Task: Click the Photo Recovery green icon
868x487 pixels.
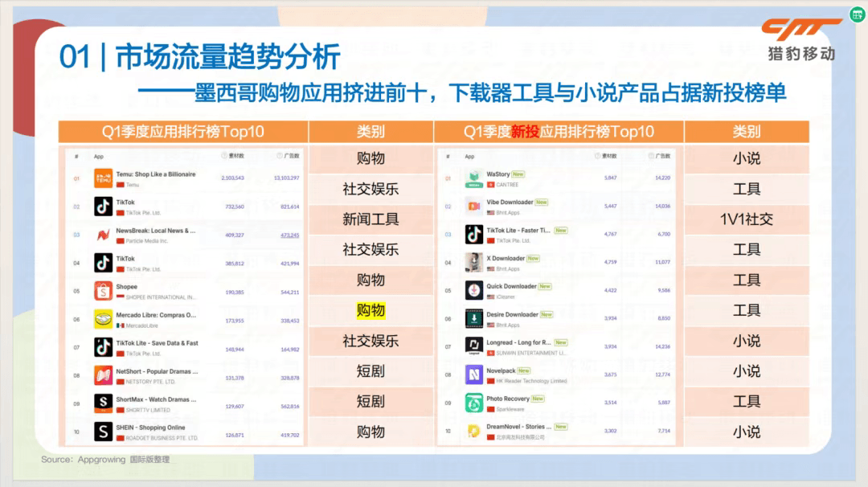Action: (473, 402)
